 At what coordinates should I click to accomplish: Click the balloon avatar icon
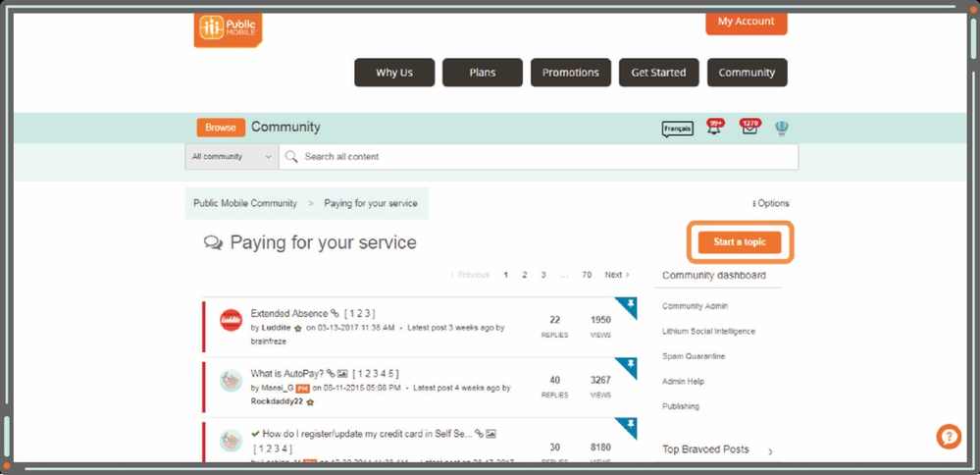[x=782, y=129]
